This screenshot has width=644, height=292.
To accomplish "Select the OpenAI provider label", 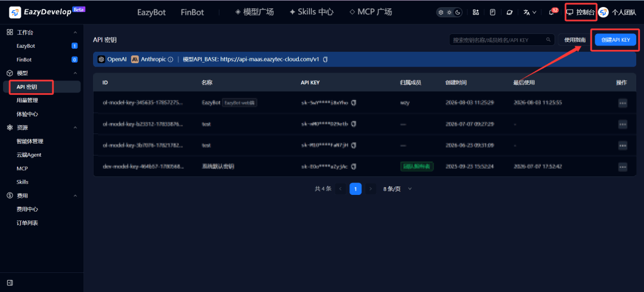I will coord(112,59).
